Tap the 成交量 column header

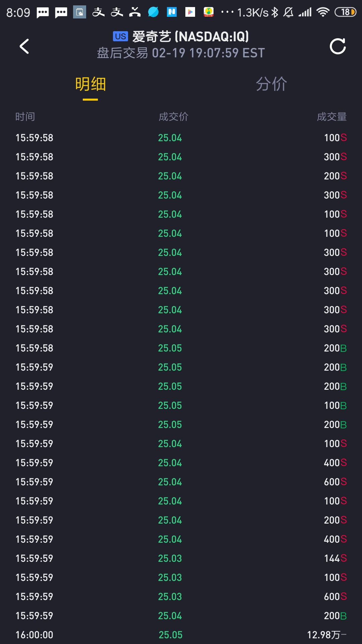pyautogui.click(x=332, y=117)
